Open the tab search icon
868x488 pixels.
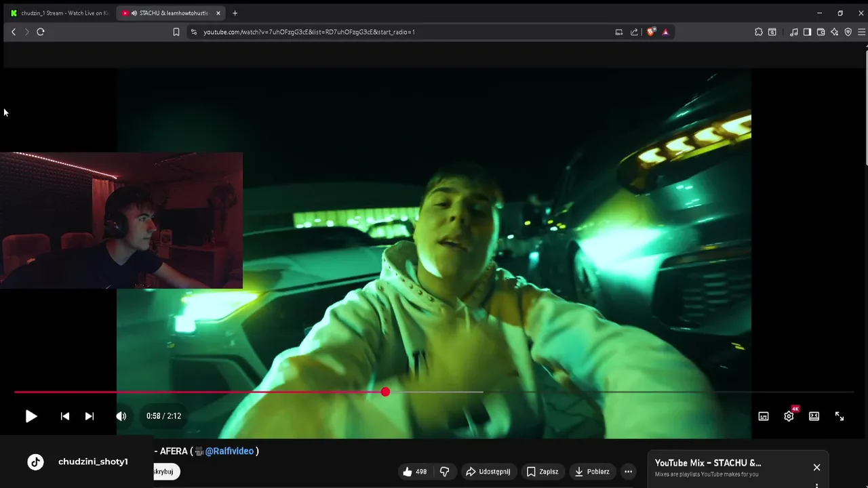click(772, 32)
